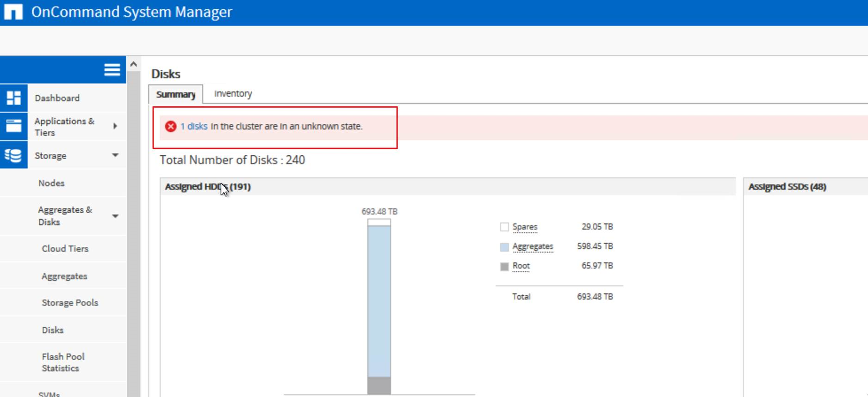Expand the Applications & Tiers submenu arrow
This screenshot has width=868, height=397.
point(115,126)
